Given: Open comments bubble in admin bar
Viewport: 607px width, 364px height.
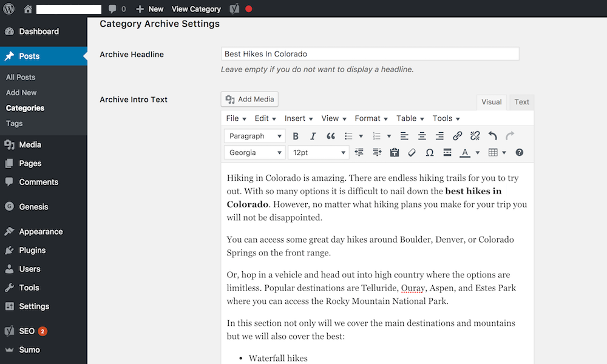Looking at the screenshot, I should pyautogui.click(x=113, y=9).
